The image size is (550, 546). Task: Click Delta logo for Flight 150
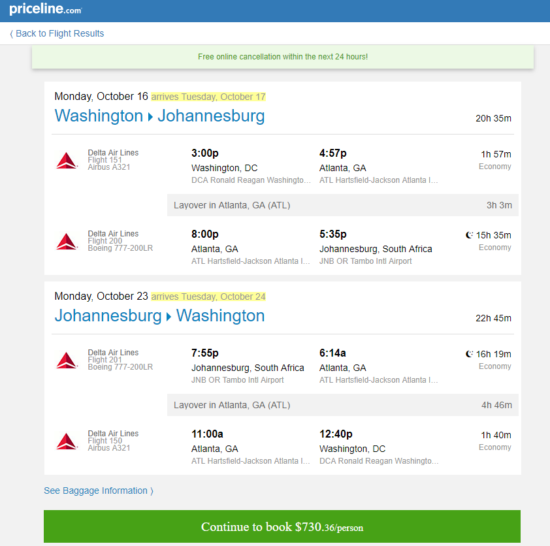point(66,441)
